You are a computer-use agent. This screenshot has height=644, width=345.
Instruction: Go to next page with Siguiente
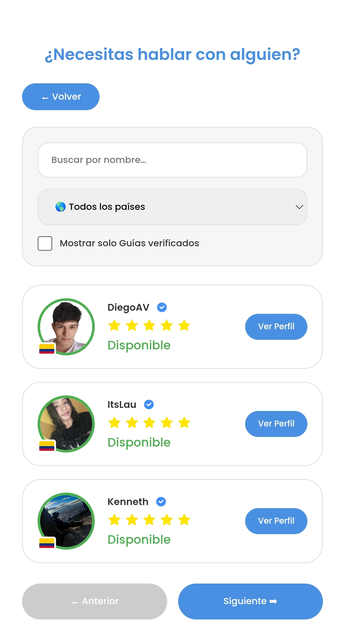coord(250,601)
